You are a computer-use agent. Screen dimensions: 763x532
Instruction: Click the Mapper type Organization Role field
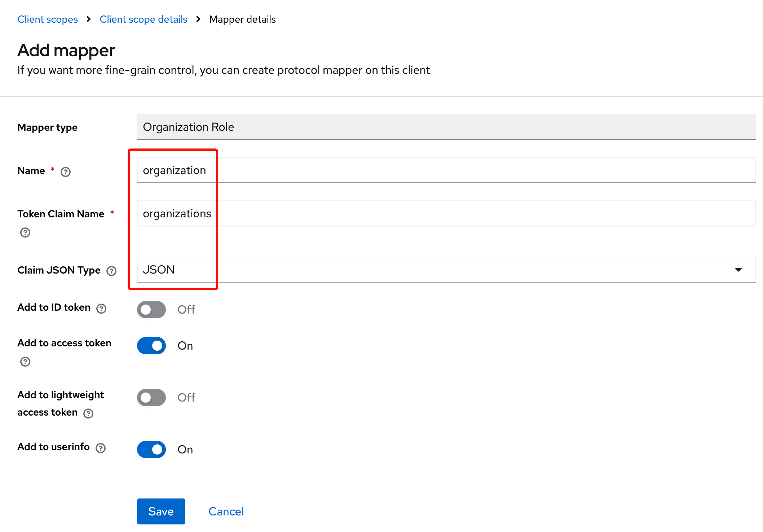446,127
